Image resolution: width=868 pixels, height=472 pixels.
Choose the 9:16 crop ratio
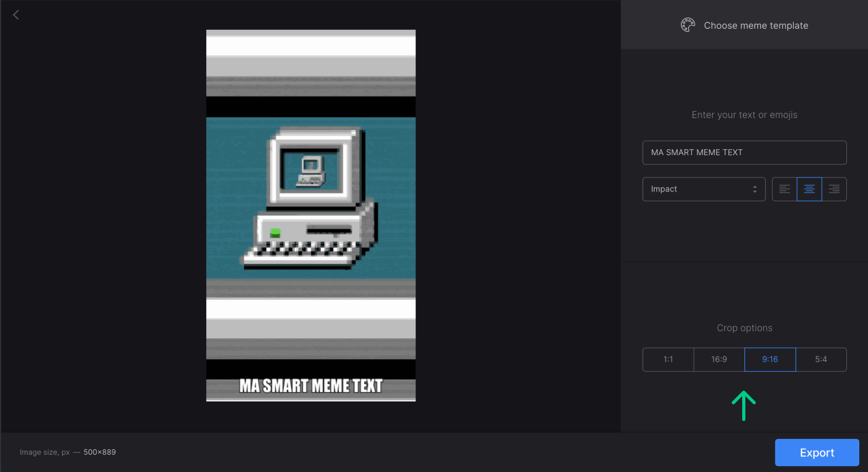[x=770, y=360]
